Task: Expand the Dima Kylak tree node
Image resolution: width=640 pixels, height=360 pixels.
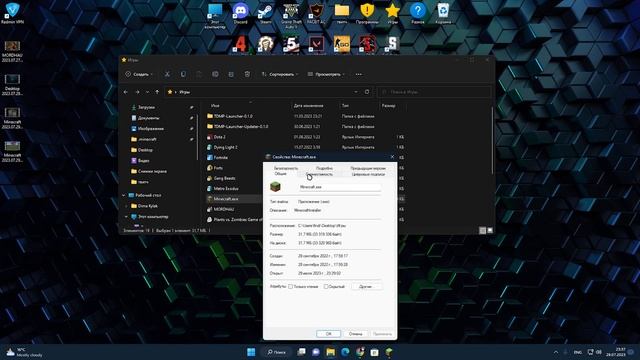Action: [126, 206]
